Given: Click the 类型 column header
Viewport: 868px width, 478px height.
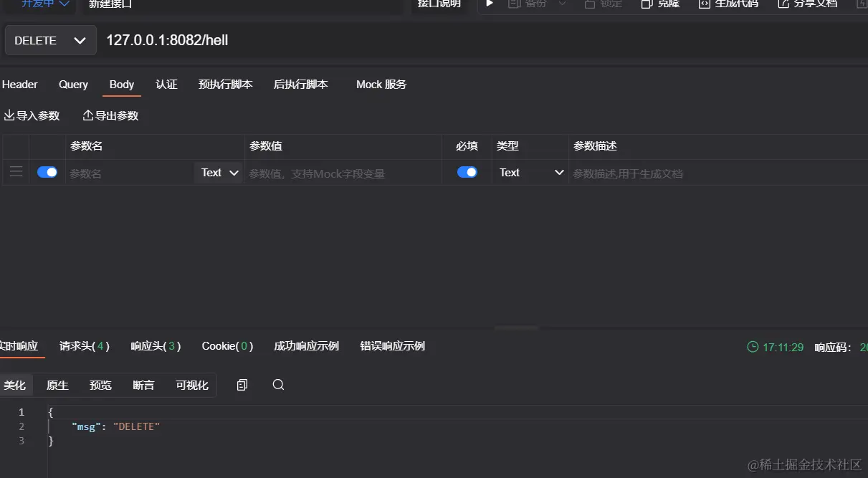Looking at the screenshot, I should [507, 146].
